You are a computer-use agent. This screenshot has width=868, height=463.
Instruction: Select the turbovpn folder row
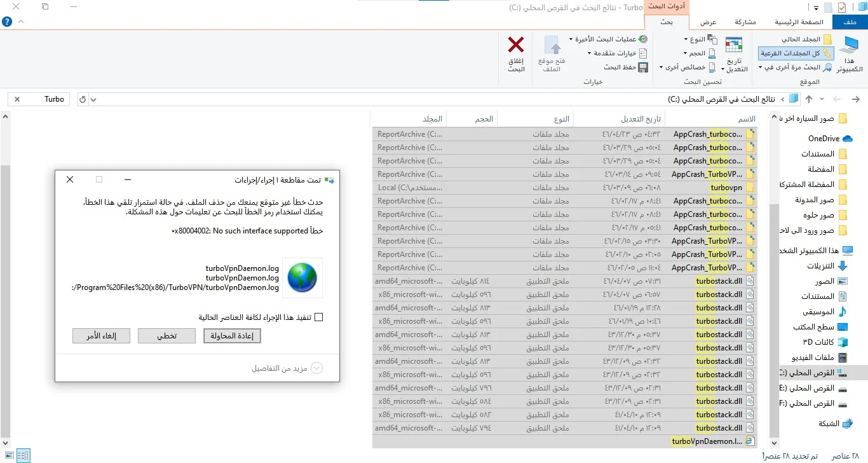pos(564,188)
